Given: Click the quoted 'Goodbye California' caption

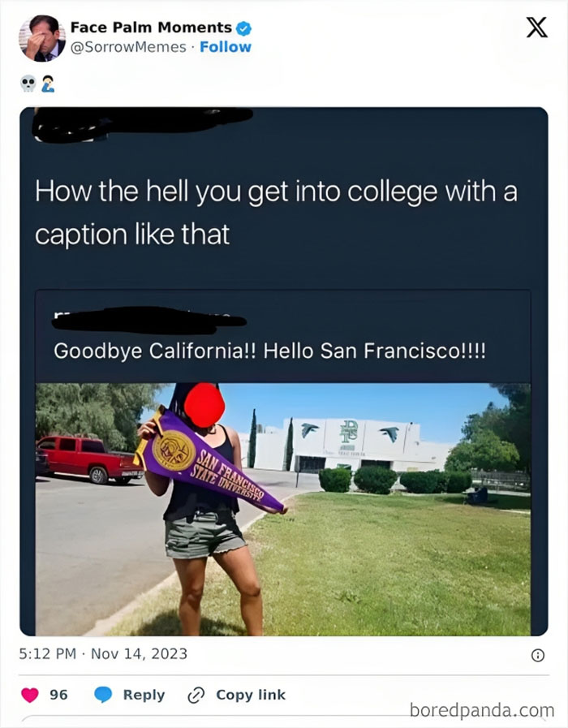Looking at the screenshot, I should (270, 351).
